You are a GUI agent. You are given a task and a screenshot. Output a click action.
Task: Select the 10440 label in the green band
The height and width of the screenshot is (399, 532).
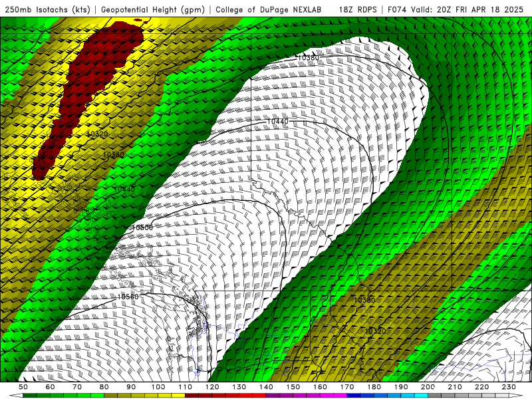[124, 190]
